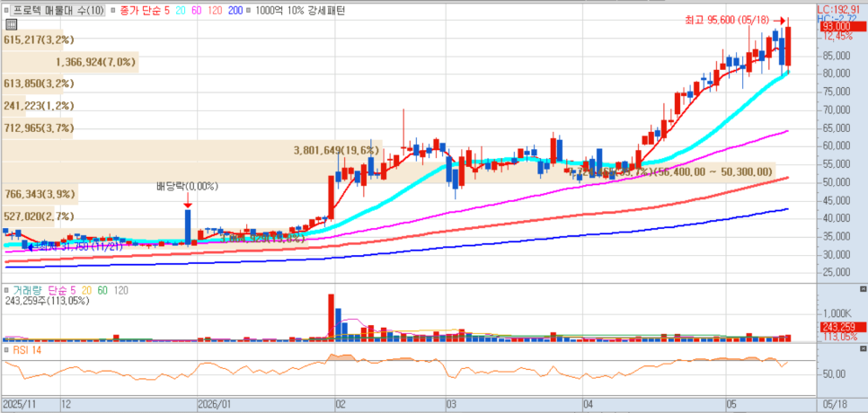Click the 25,000 price axis label
Viewport: 868px width, 413px height.
click(x=837, y=273)
